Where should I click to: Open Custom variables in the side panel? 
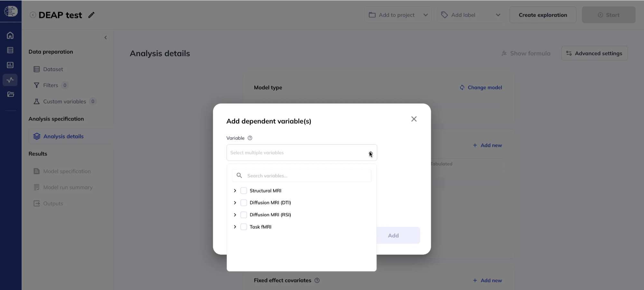tap(65, 101)
